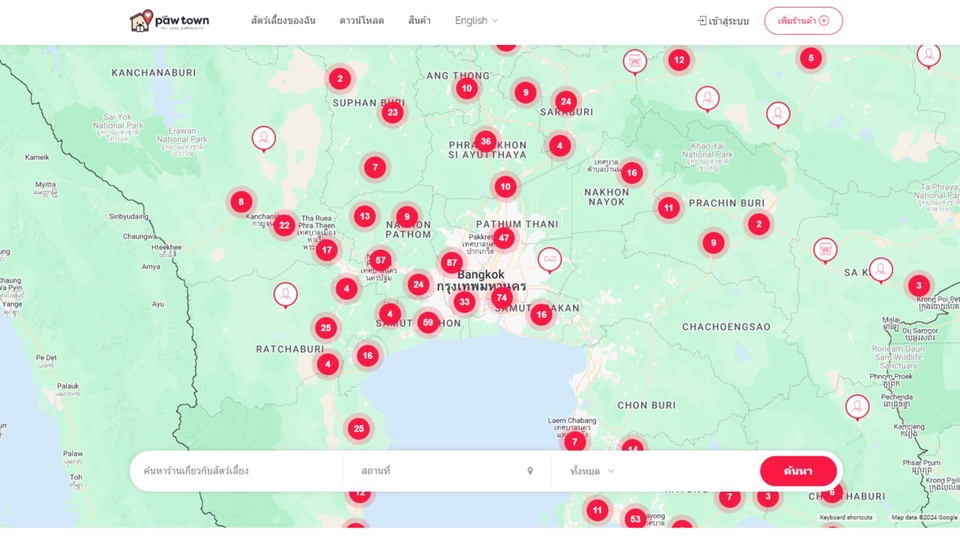Expand the ทั้งหมด category dropdown
Screen dimensions: 960x539
[592, 471]
